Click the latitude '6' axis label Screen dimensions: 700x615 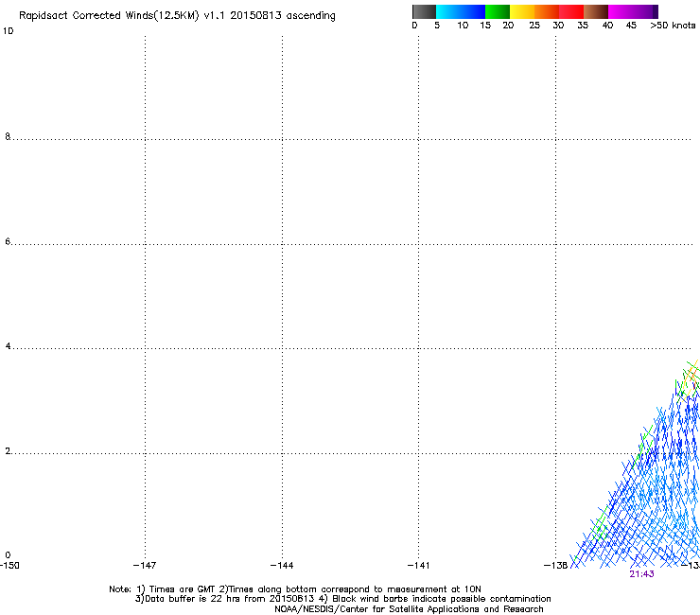coord(8,241)
